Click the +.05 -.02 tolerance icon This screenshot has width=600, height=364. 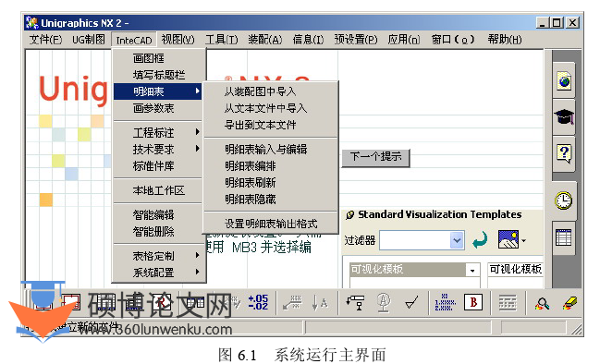pyautogui.click(x=258, y=303)
